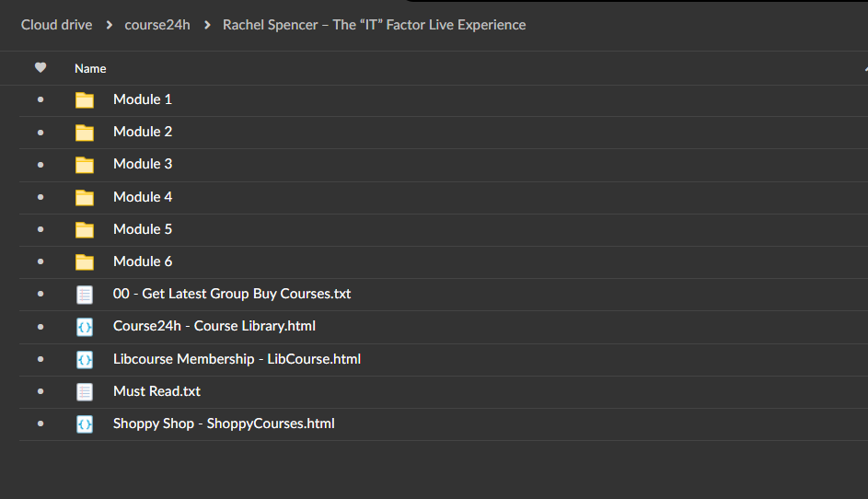Screen dimensions: 868x499
Task: Open the Module 6 folder icon
Action: tap(84, 262)
